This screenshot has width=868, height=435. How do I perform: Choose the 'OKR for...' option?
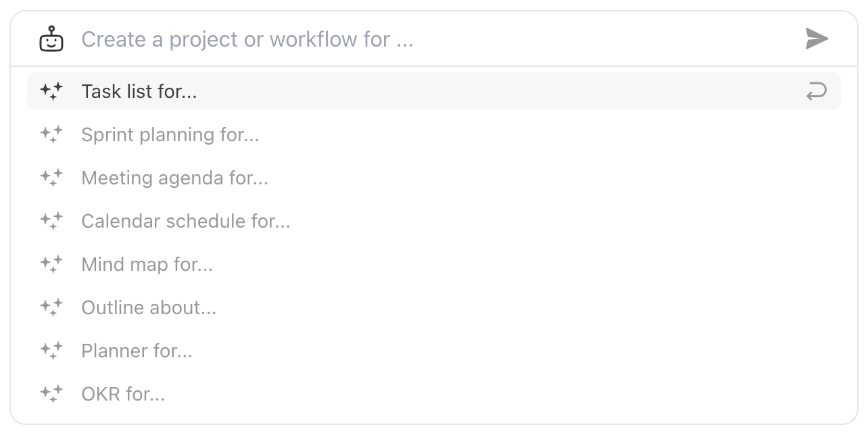[123, 394]
